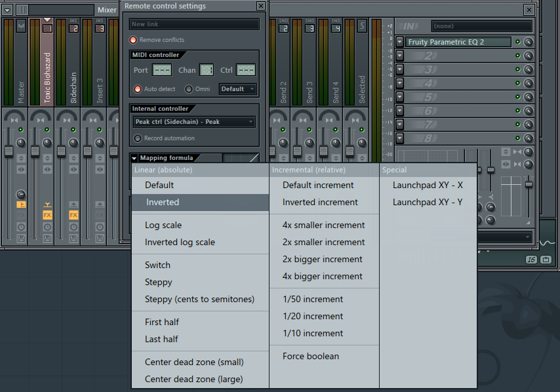Click the mix level knob for Fruity Parametric EQ 2
Image resolution: width=560 pixels, height=392 pixels.
pos(529,42)
